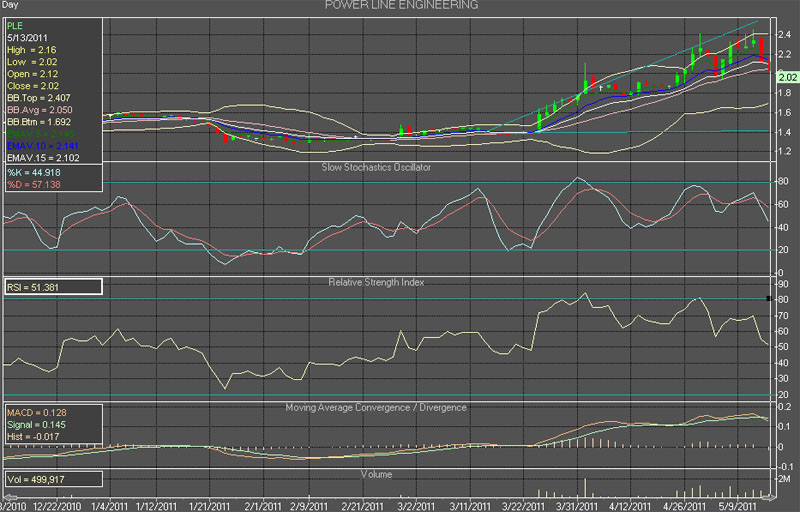Click the 2/21/2011 date axis label
The width and height of the screenshot is (800, 512).
pyautogui.click(x=362, y=506)
